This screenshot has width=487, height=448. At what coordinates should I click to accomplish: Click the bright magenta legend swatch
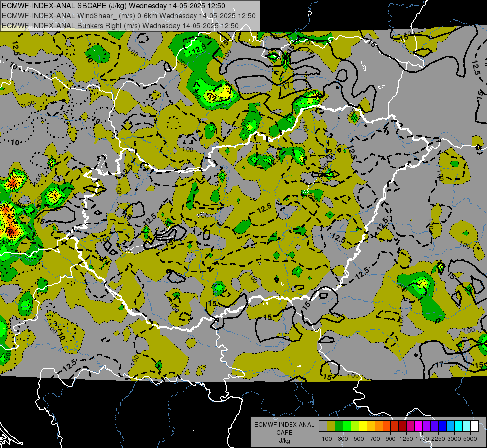(x=419, y=426)
